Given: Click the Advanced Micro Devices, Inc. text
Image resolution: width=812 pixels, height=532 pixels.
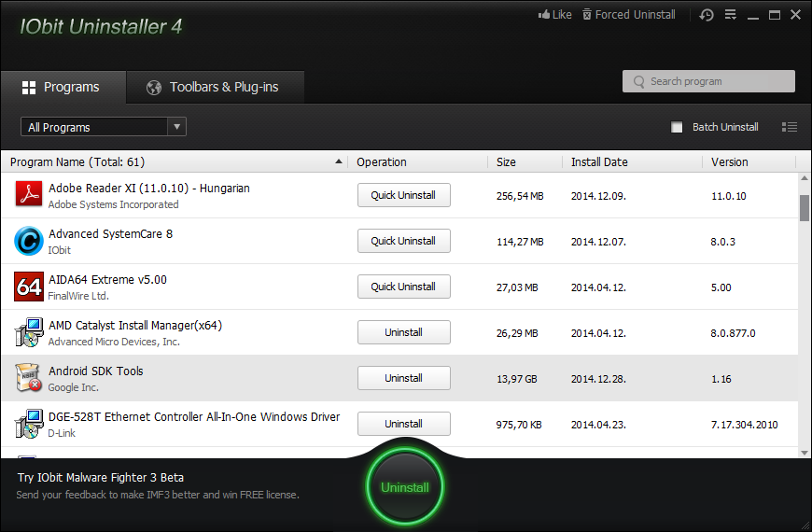Looking at the screenshot, I should (x=114, y=342).
